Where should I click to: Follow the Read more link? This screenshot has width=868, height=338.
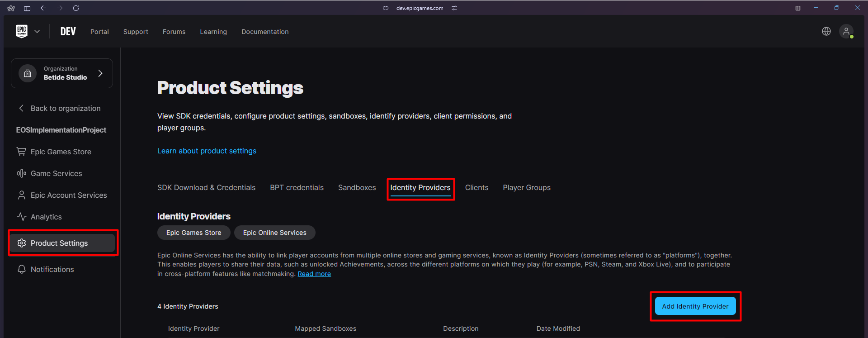[314, 274]
